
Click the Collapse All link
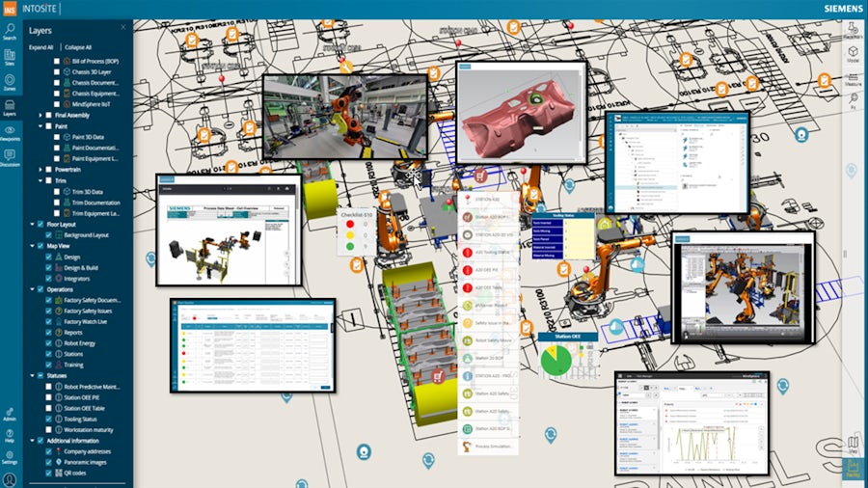pyautogui.click(x=78, y=47)
